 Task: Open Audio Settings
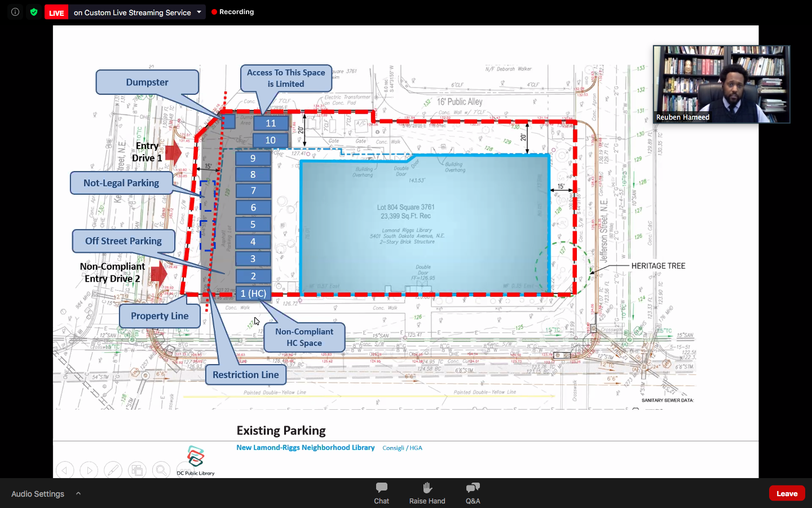click(x=38, y=494)
